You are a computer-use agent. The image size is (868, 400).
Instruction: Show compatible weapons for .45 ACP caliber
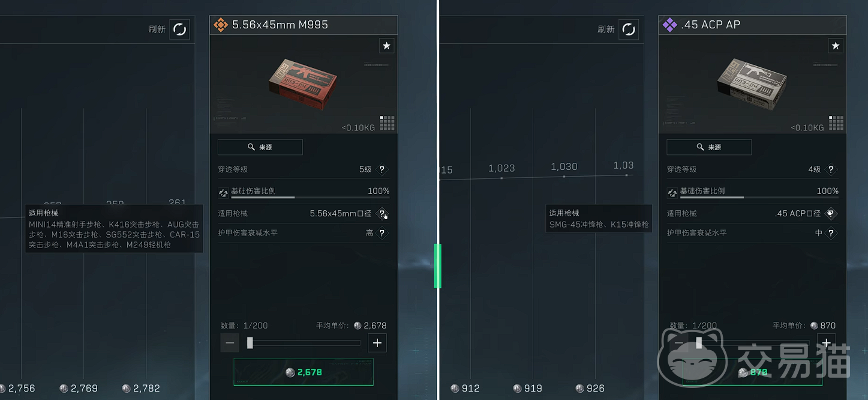tap(831, 213)
